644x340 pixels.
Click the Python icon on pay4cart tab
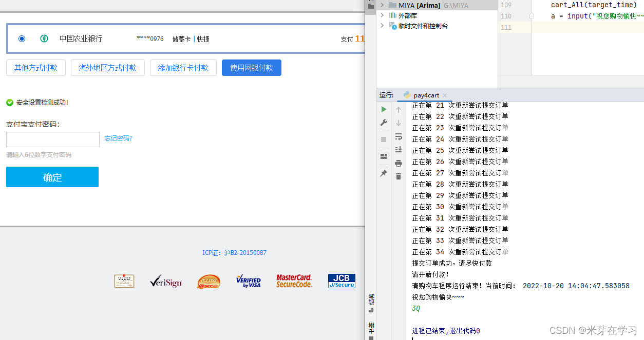coord(407,95)
